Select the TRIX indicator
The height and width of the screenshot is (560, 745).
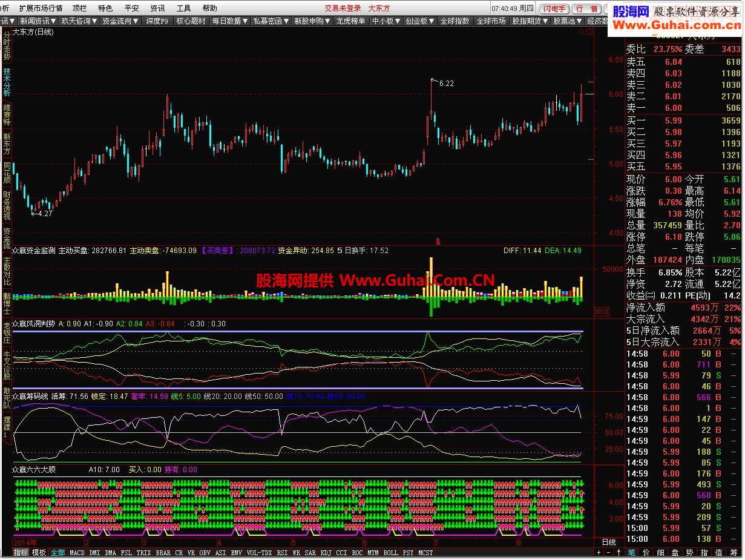point(143,553)
